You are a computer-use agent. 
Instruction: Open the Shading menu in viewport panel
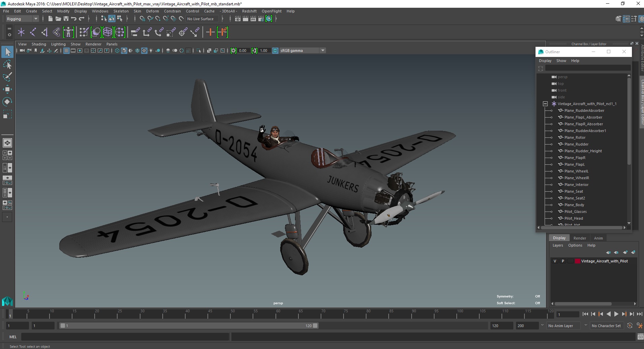(39, 44)
